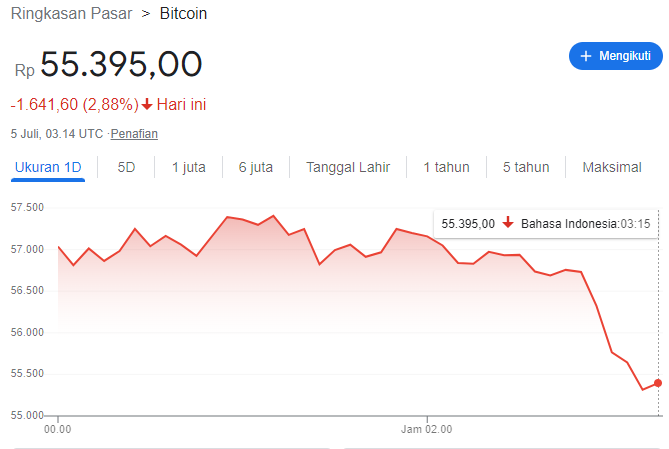The height and width of the screenshot is (449, 669).
Task: Click the large Rp 55.395,00 price
Action: click(x=120, y=65)
